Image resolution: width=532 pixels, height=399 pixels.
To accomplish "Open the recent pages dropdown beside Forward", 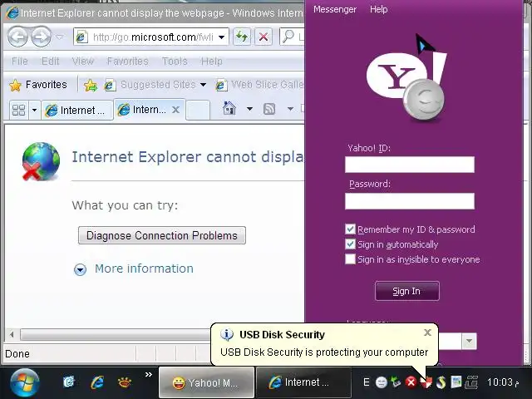I will (60, 37).
